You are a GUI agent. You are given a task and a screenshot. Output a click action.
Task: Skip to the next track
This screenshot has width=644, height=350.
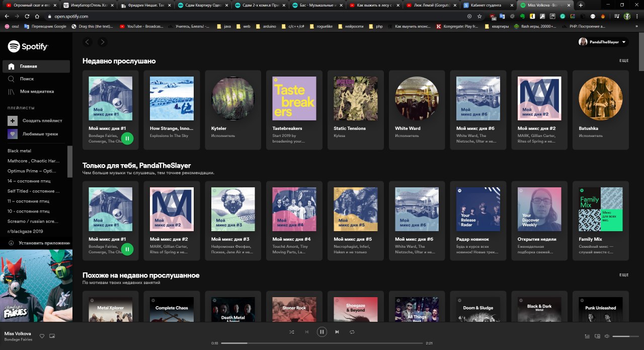(337, 332)
